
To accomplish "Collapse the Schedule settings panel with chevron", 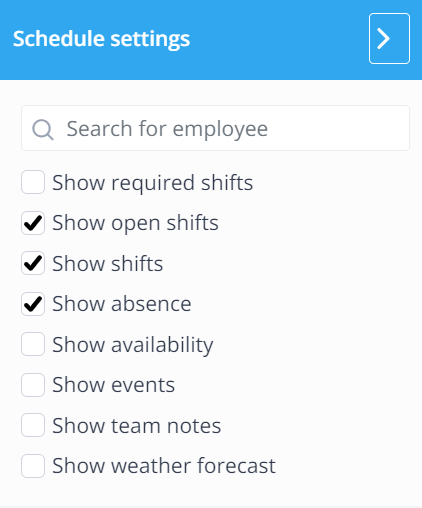I will [x=389, y=39].
